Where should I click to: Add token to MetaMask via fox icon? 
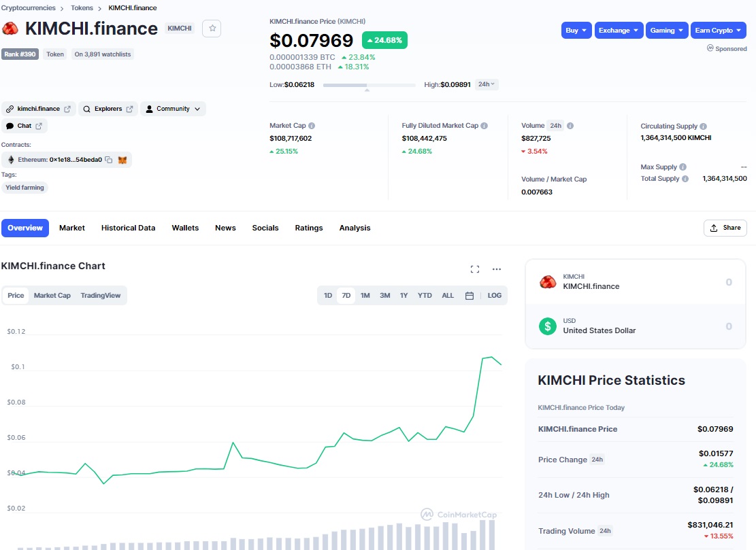[122, 160]
